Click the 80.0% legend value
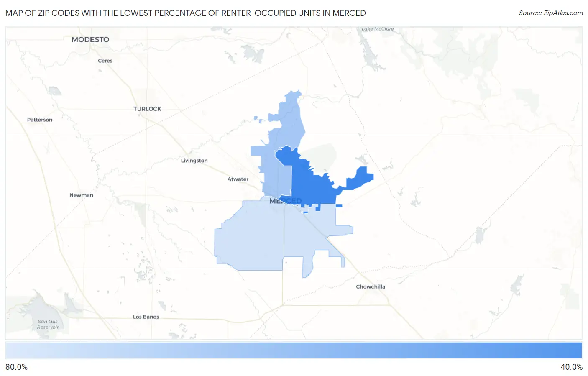 pos(16,367)
